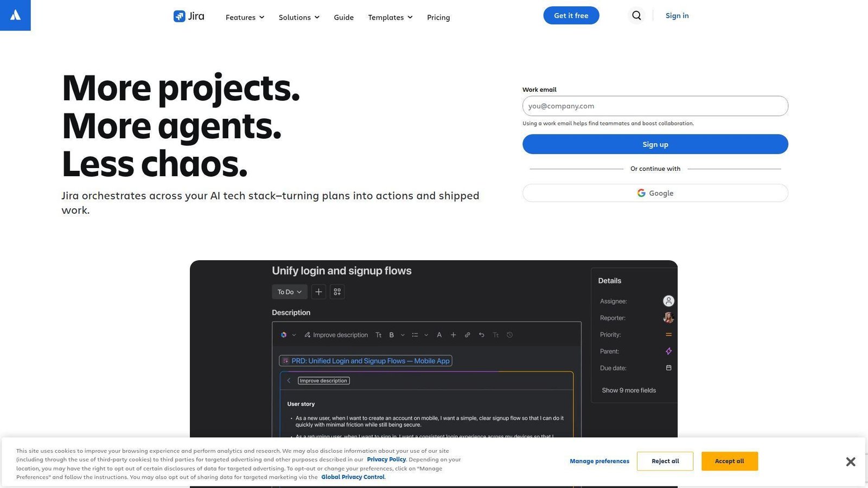Click the undo arrow in editor toolbar
Image resolution: width=868 pixels, height=488 pixels.
pyautogui.click(x=482, y=335)
